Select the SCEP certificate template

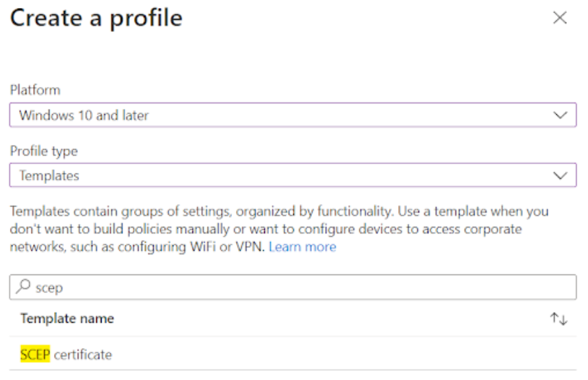pyautogui.click(x=293, y=354)
